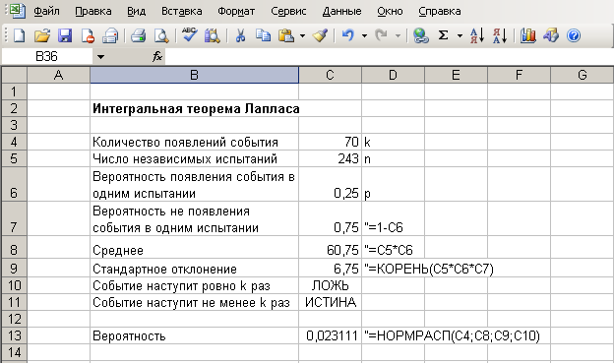Paste from clipboard icon
This screenshot has height=364, width=614.
click(x=286, y=35)
